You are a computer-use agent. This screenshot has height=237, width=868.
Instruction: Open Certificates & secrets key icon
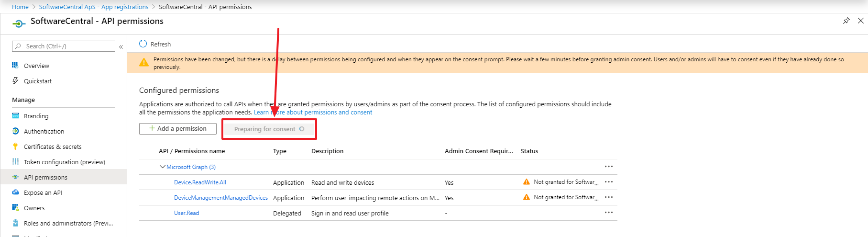pyautogui.click(x=15, y=147)
